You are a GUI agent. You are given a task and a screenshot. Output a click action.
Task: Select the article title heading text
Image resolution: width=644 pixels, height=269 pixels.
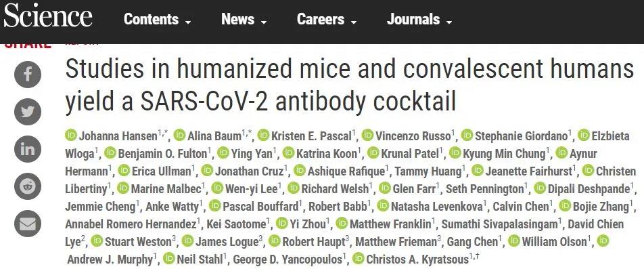[x=349, y=85]
